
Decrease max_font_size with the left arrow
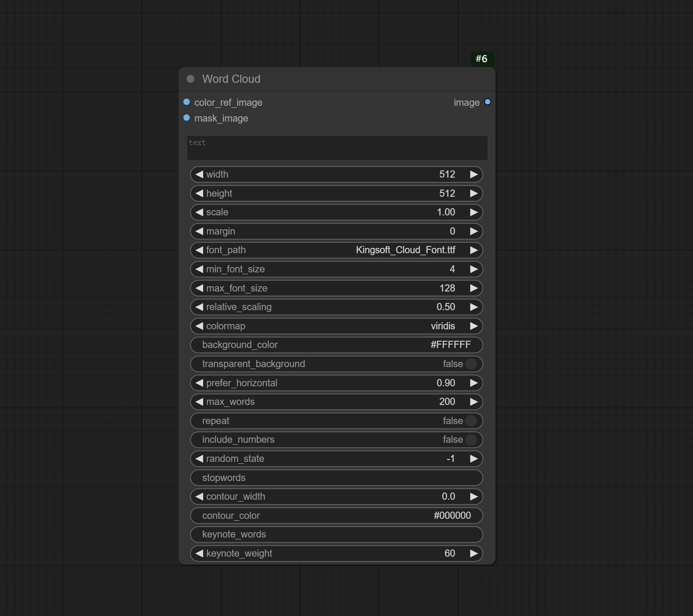tap(199, 288)
